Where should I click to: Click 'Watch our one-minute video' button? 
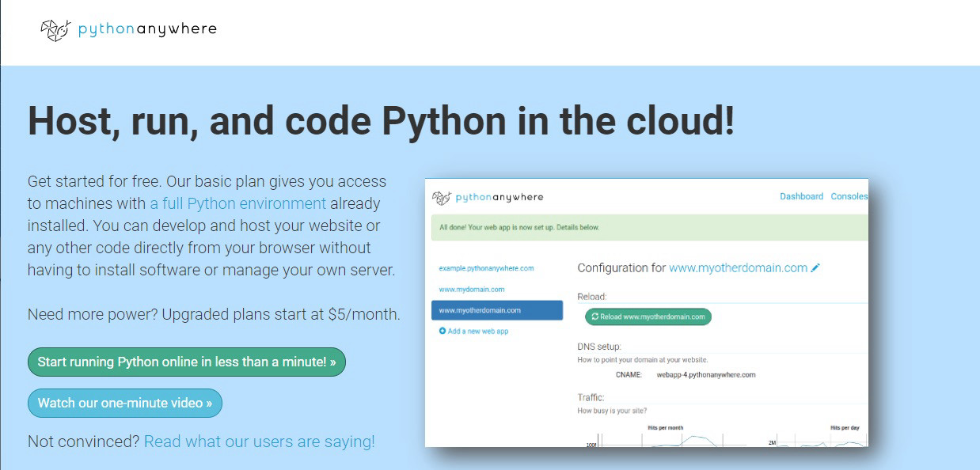125,403
